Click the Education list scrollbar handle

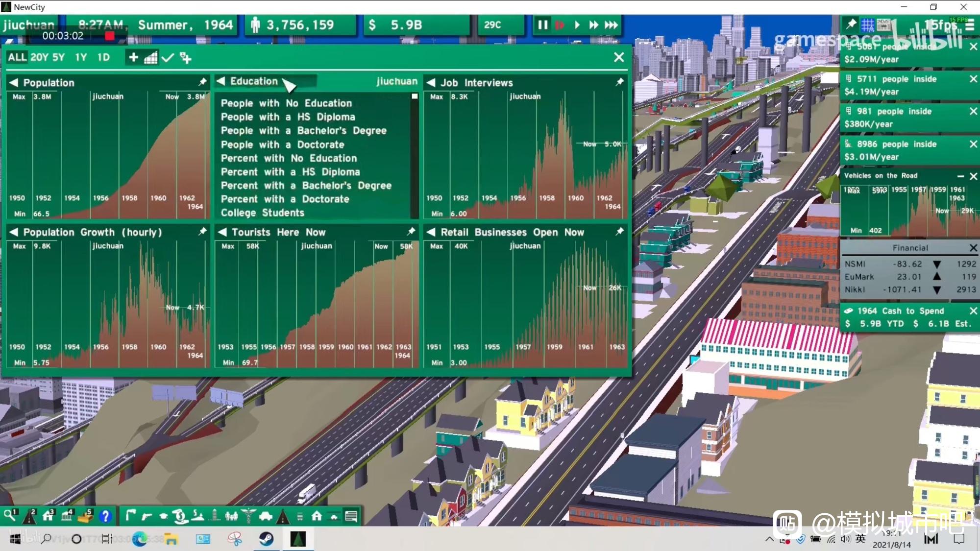tap(415, 96)
